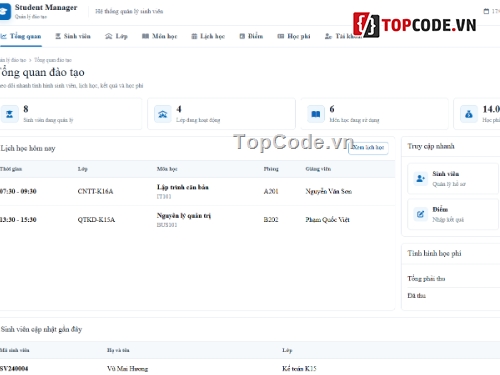Click room A201 cell
The height and width of the screenshot is (375, 500).
[271, 191]
